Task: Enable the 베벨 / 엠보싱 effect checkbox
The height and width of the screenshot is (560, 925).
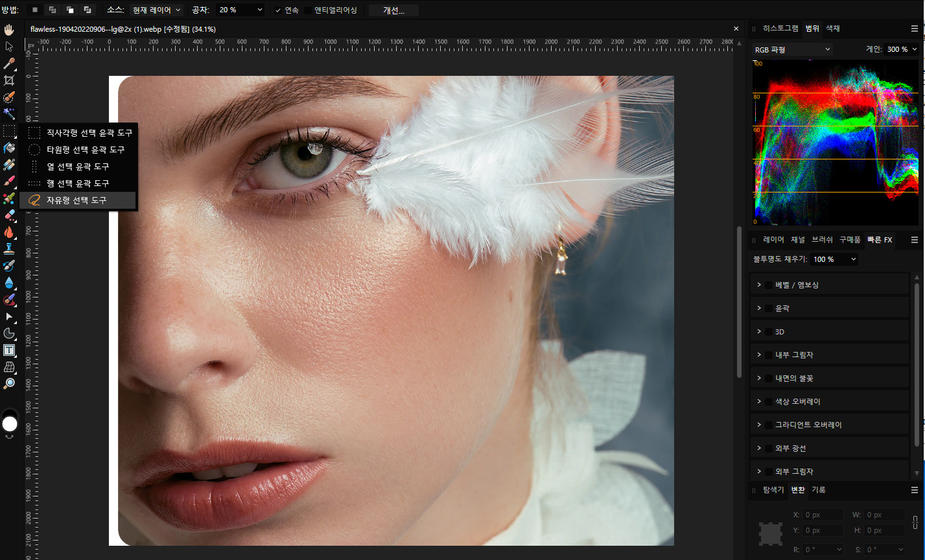Action: click(769, 285)
